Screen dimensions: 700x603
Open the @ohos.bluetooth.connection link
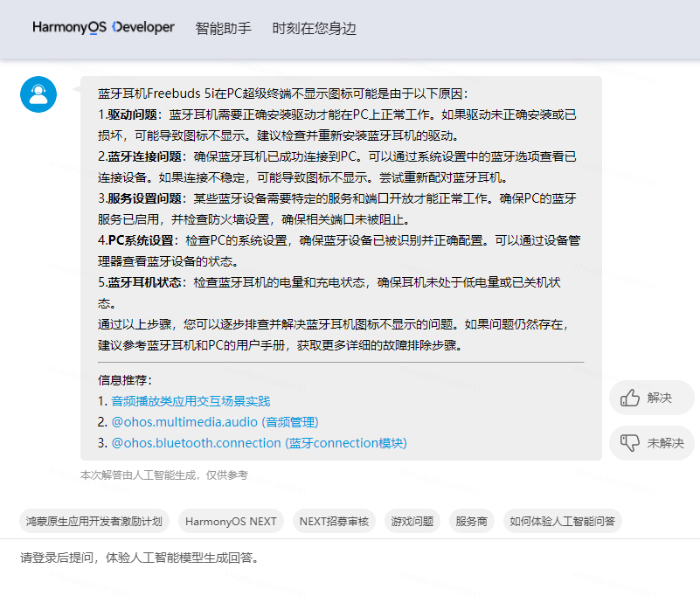[x=259, y=443]
